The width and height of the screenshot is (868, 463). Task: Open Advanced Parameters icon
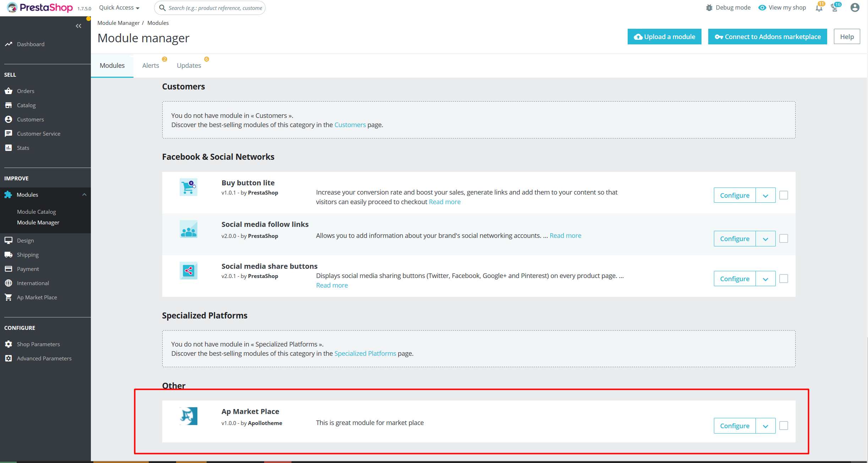[9, 358]
